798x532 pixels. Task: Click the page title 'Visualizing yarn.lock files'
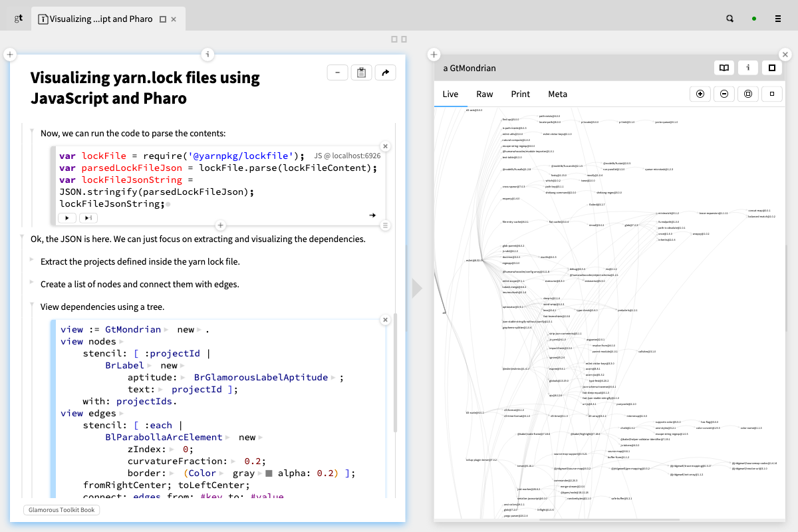[x=145, y=88]
